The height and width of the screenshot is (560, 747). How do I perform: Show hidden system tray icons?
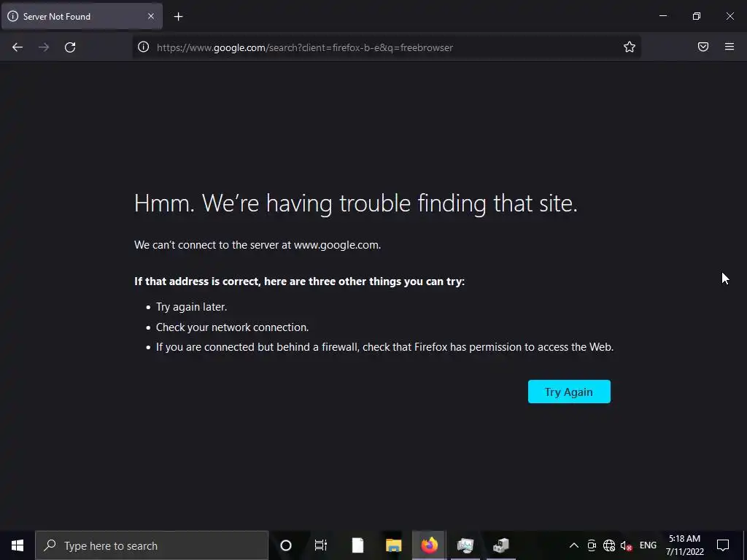574,545
